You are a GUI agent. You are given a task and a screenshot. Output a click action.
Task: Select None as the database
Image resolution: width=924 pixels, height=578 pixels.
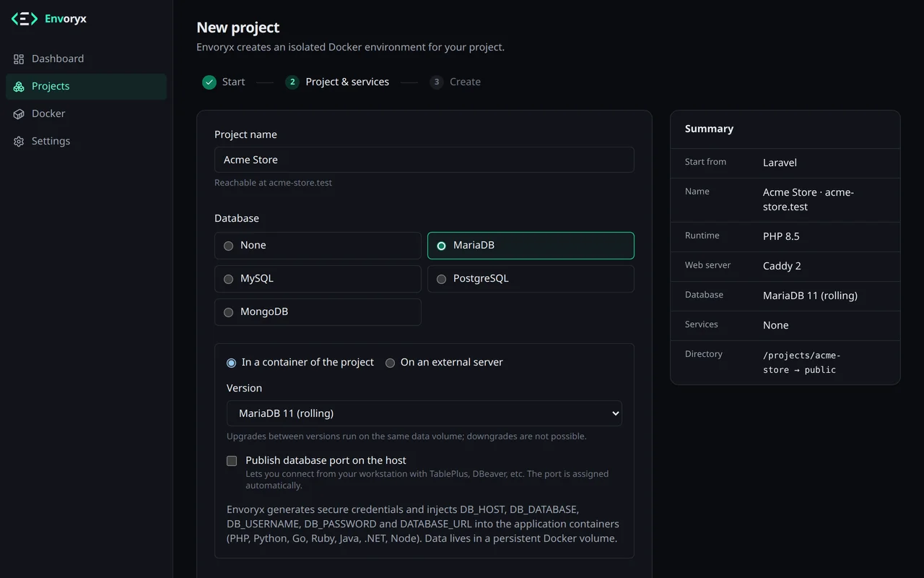[318, 246]
